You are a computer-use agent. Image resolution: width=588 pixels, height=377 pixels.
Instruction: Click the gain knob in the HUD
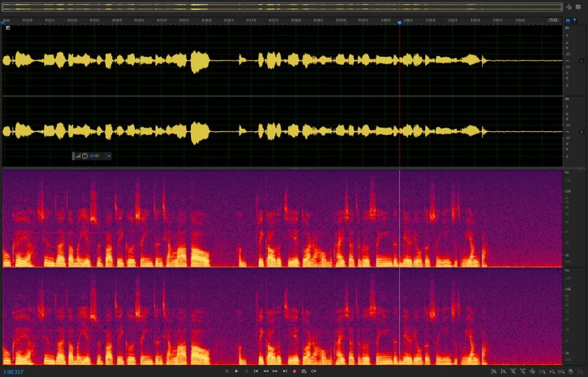pyautogui.click(x=85, y=156)
